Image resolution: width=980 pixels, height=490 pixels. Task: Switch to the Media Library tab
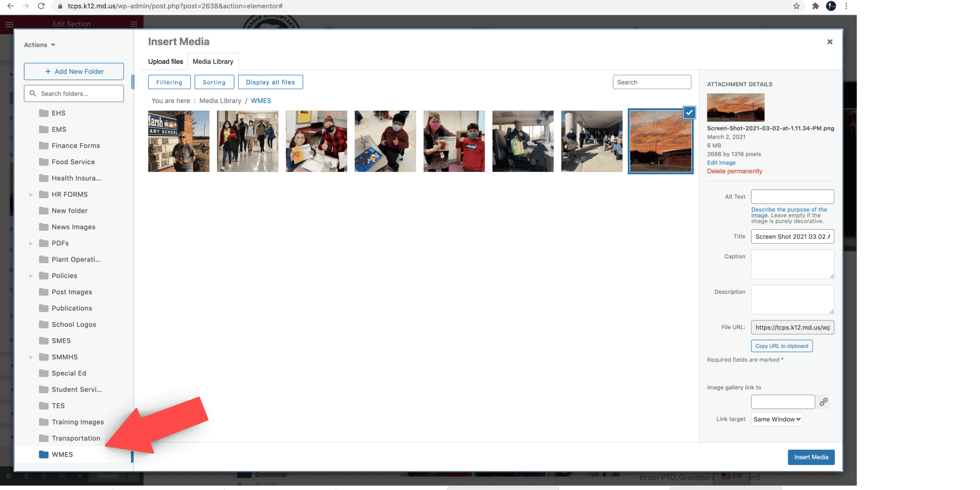tap(213, 61)
